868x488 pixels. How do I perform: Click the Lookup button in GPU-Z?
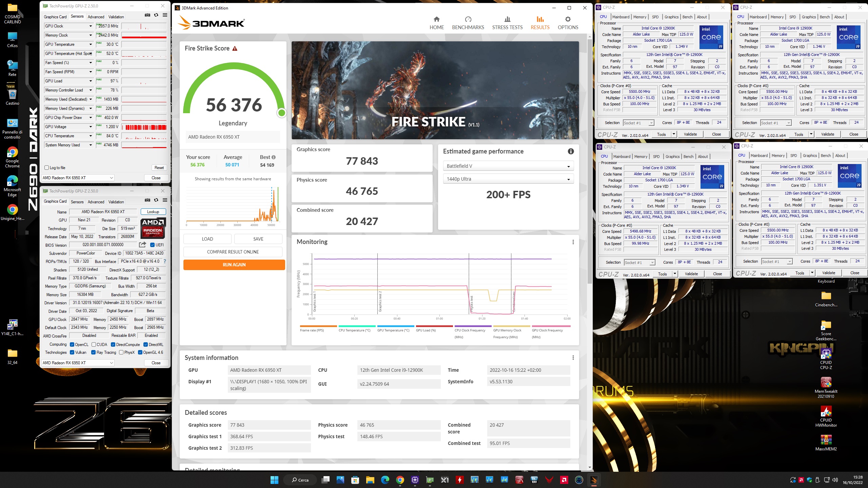(153, 212)
